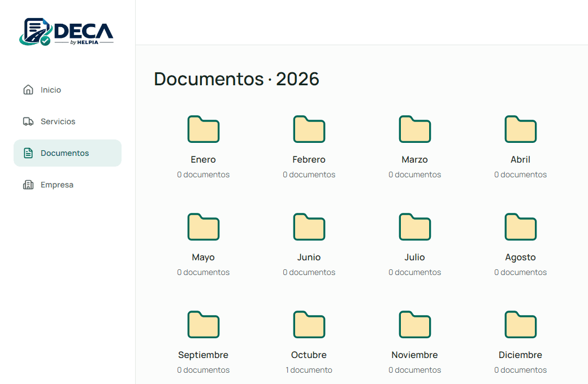Click '0 documentos' under Noviembre
The height and width of the screenshot is (384, 588).
[415, 370]
